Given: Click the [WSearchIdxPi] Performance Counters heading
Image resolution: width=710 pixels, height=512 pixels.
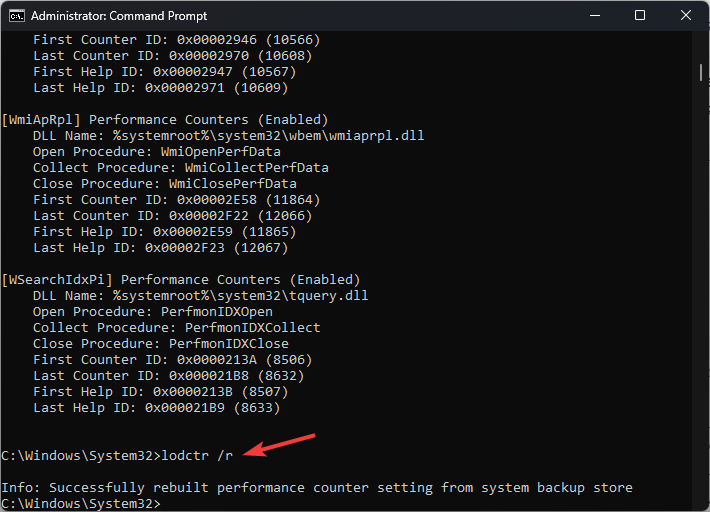Looking at the screenshot, I should click(x=181, y=279).
